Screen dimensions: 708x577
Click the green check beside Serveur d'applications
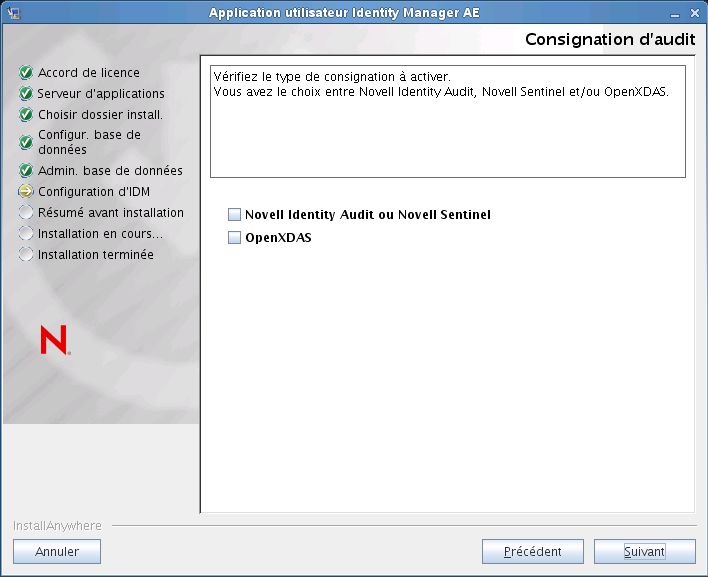click(x=26, y=93)
